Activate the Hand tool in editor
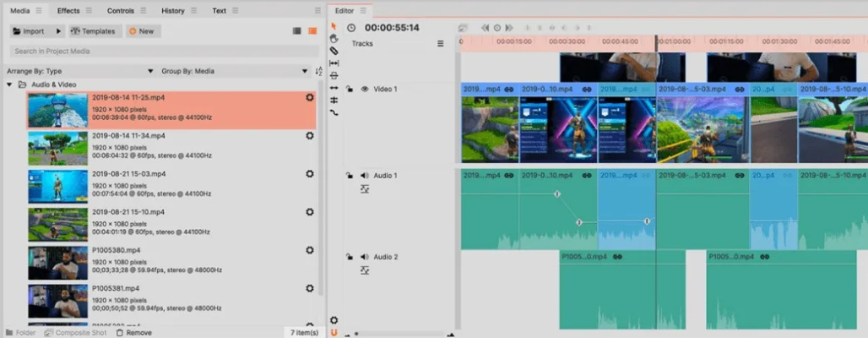This screenshot has height=338, width=868. click(334, 38)
